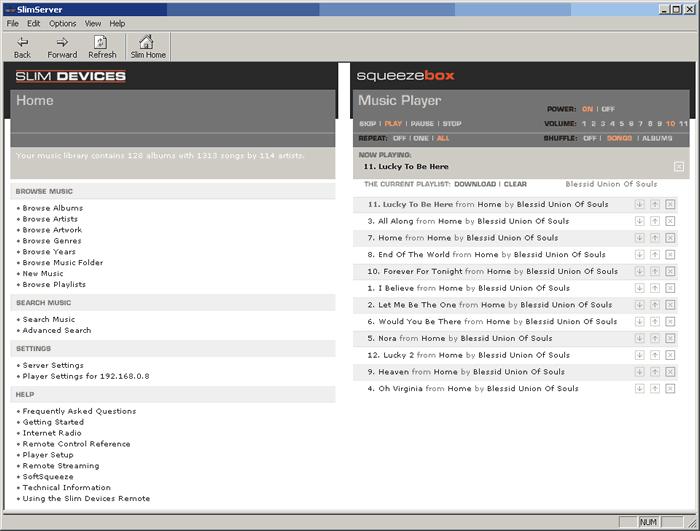Remove 'Heaven' from the playlist
This screenshot has height=531, width=700.
tap(670, 372)
